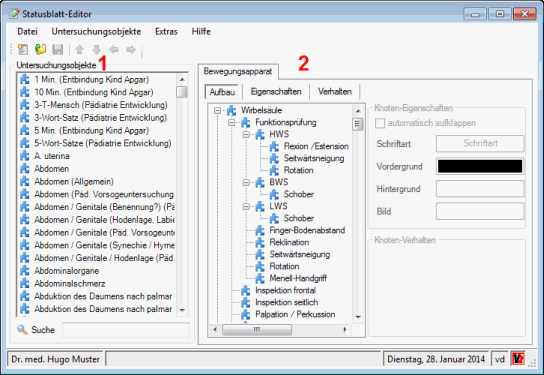
Task: Click the Statusblatt-Editor title bar icon
Action: 14,14
